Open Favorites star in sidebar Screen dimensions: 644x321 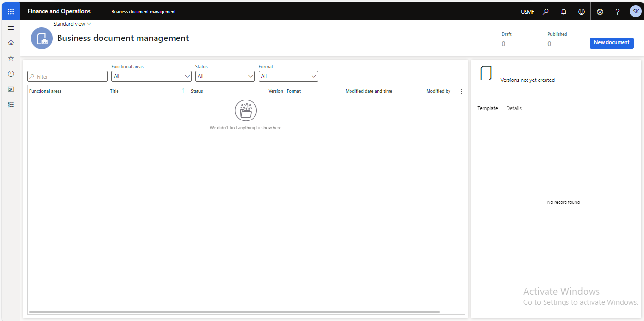11,58
